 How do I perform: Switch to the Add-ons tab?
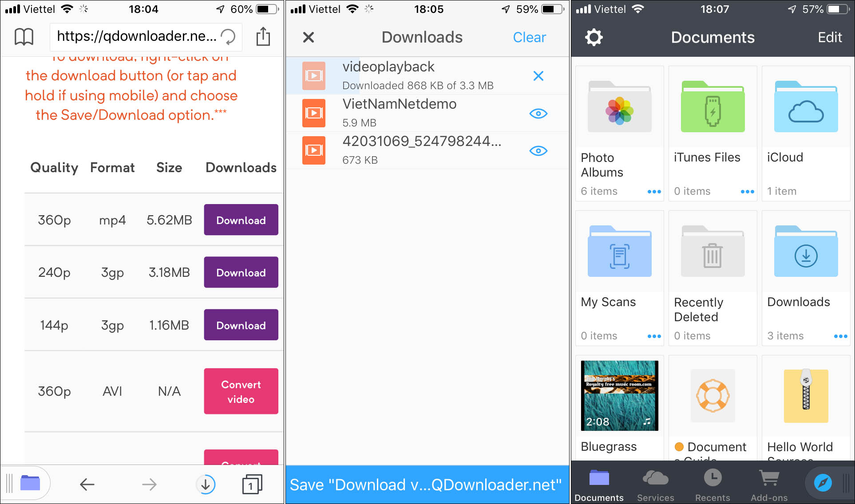[x=769, y=485]
